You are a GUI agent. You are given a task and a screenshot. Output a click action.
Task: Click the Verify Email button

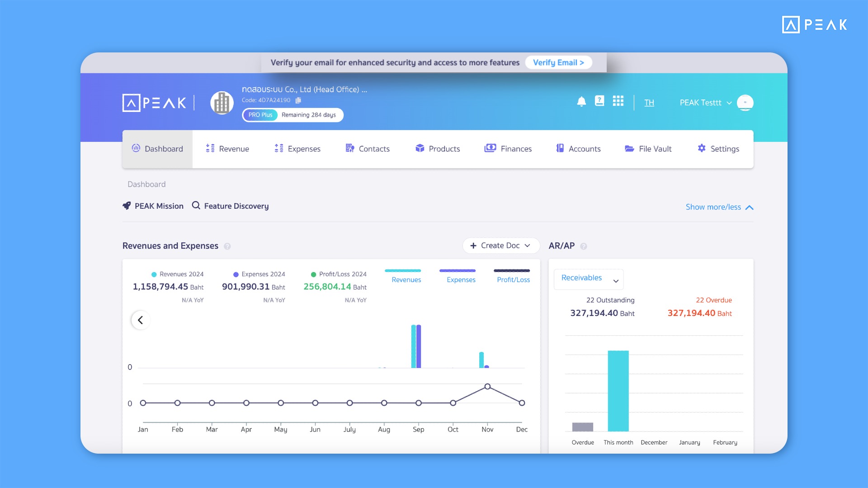coord(558,62)
